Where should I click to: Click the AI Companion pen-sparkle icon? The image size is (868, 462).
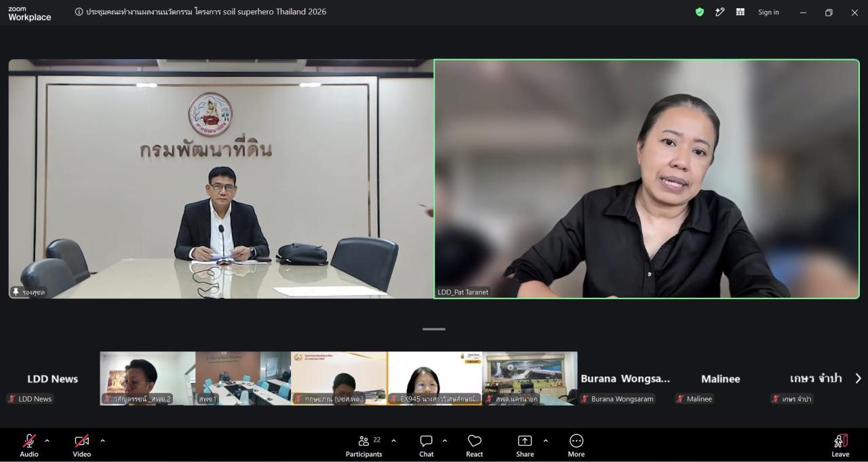coord(720,12)
